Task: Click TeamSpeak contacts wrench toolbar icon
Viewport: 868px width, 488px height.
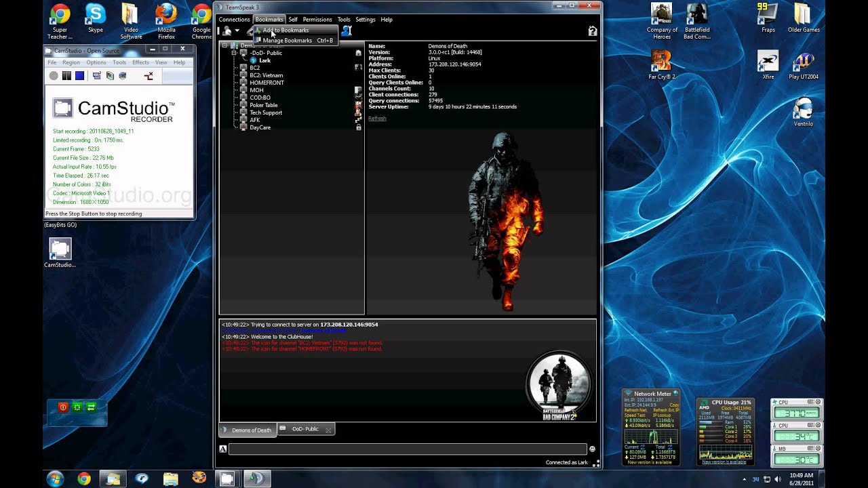Action: click(347, 30)
